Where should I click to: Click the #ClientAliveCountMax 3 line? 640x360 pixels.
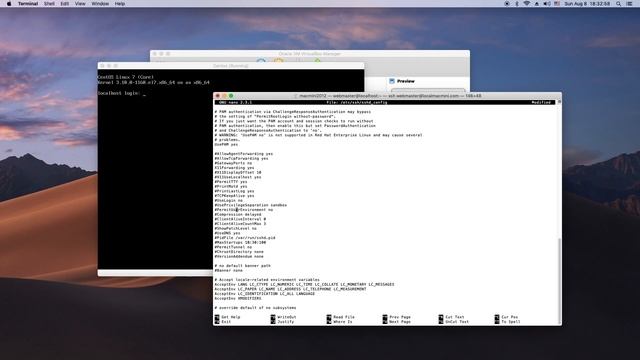pos(240,224)
